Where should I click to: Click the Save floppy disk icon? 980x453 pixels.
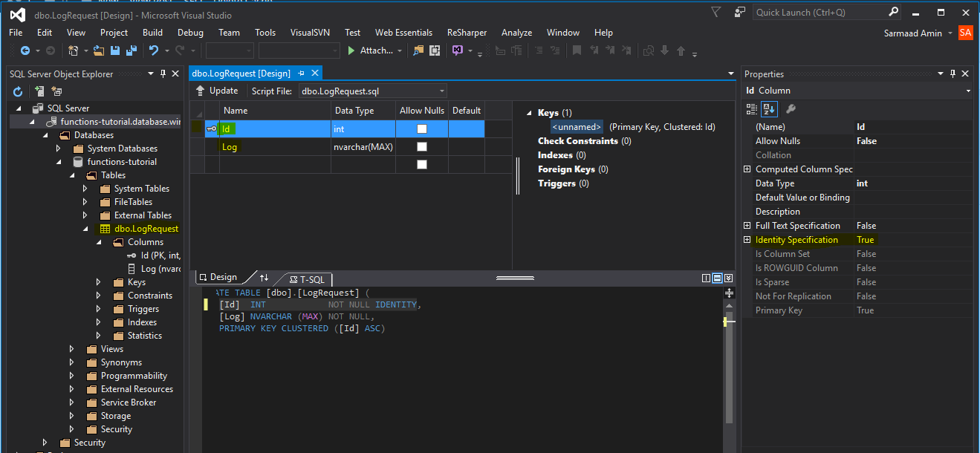[115, 50]
